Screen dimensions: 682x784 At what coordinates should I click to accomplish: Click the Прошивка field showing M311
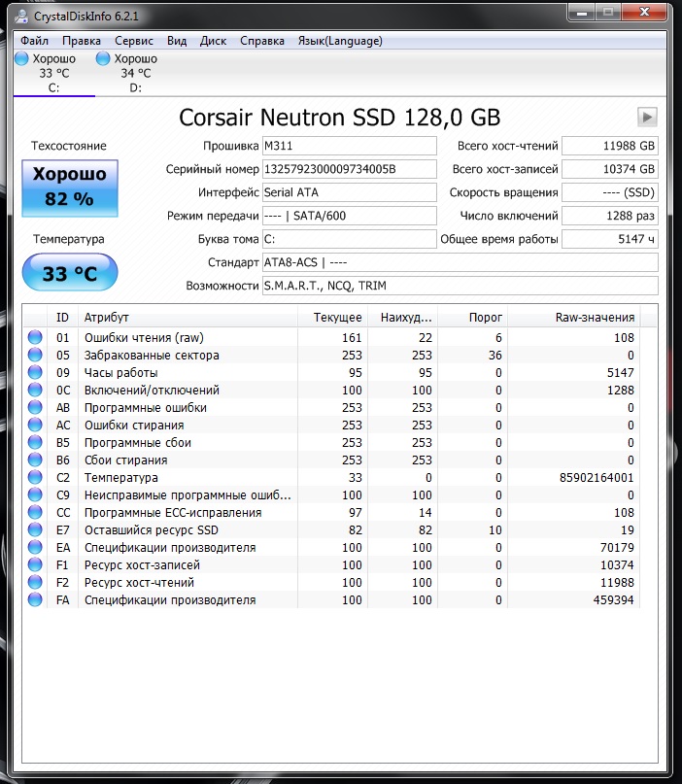pos(349,146)
